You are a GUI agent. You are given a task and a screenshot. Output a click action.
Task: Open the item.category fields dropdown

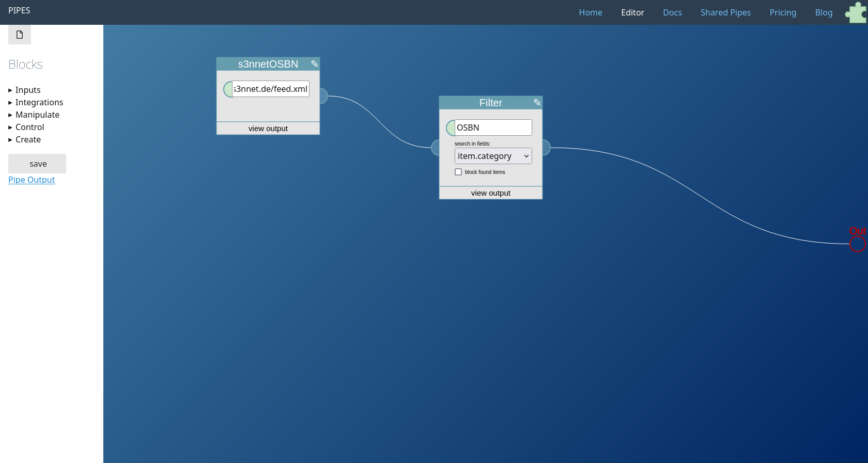click(x=493, y=156)
